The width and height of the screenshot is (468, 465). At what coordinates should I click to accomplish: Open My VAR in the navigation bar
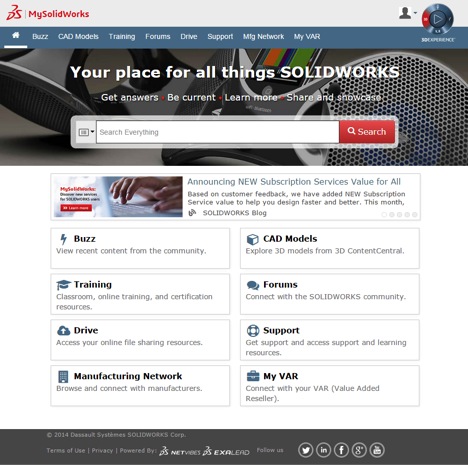(307, 36)
